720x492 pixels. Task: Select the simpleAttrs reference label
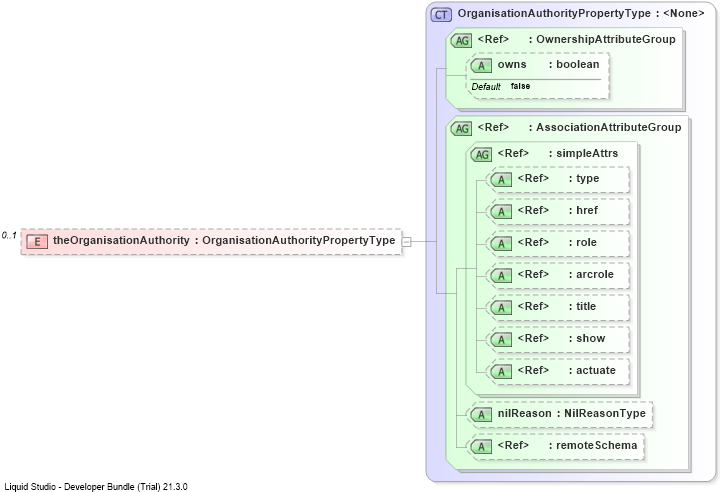tap(558, 153)
